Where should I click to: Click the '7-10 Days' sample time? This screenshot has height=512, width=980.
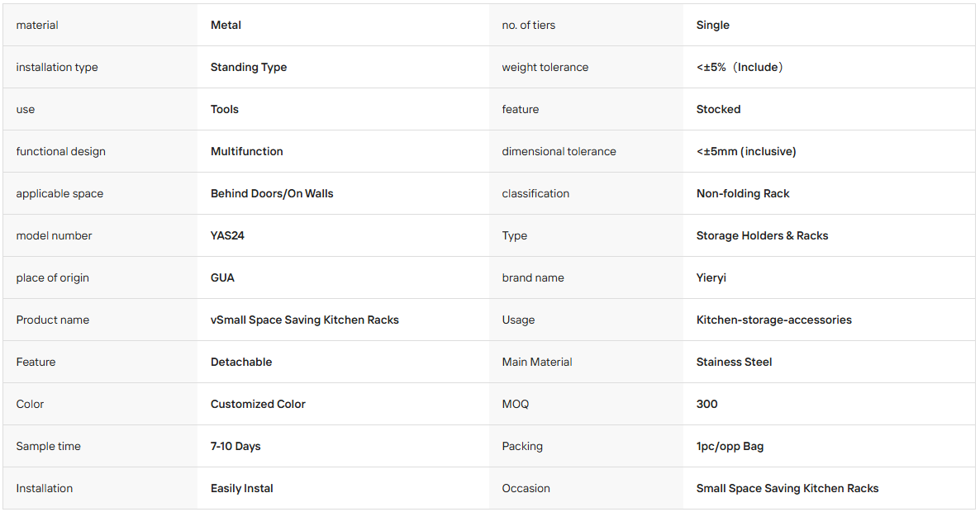[x=235, y=447]
